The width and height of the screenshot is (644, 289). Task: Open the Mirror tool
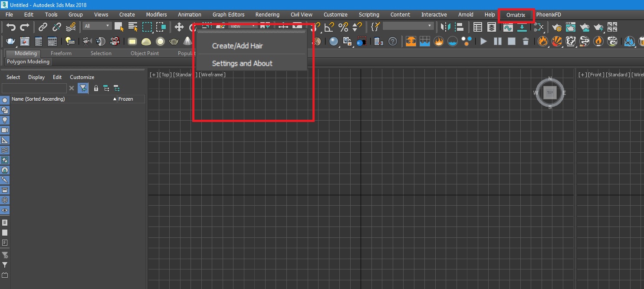pos(446,27)
